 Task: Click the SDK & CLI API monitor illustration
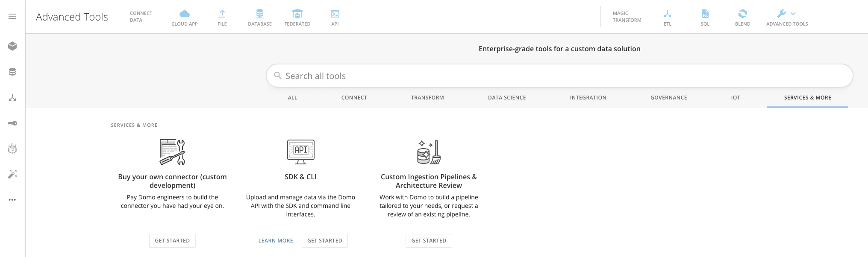tap(301, 152)
